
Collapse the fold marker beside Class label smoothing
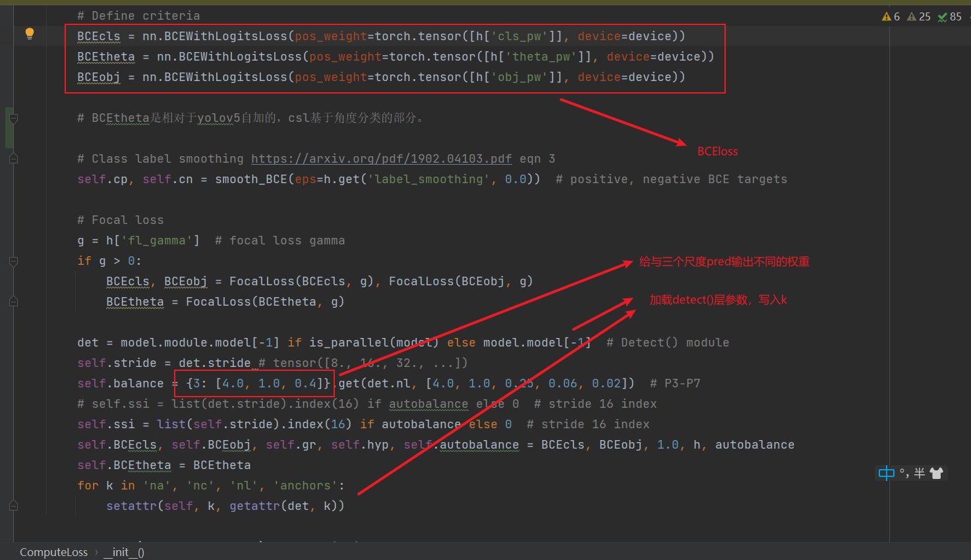(x=13, y=159)
